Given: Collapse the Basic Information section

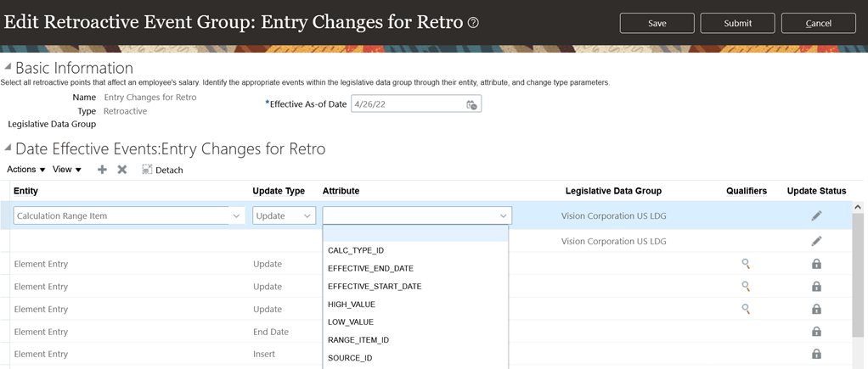Looking at the screenshot, I should pos(8,67).
